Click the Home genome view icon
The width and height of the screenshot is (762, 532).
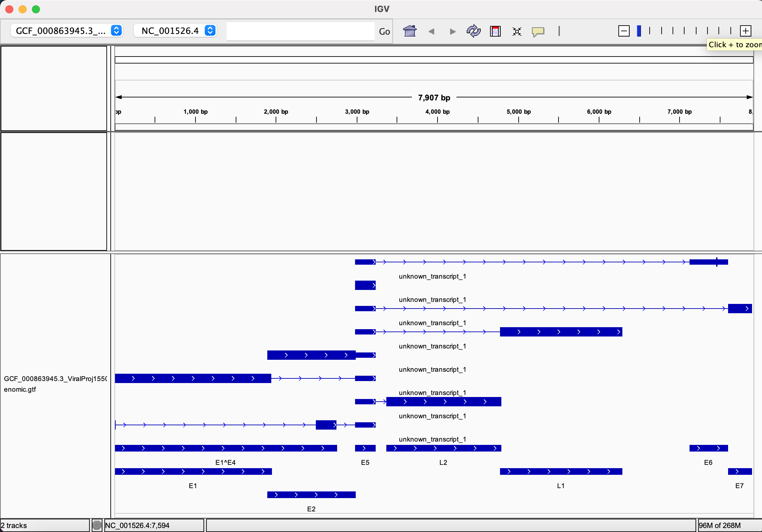point(410,31)
